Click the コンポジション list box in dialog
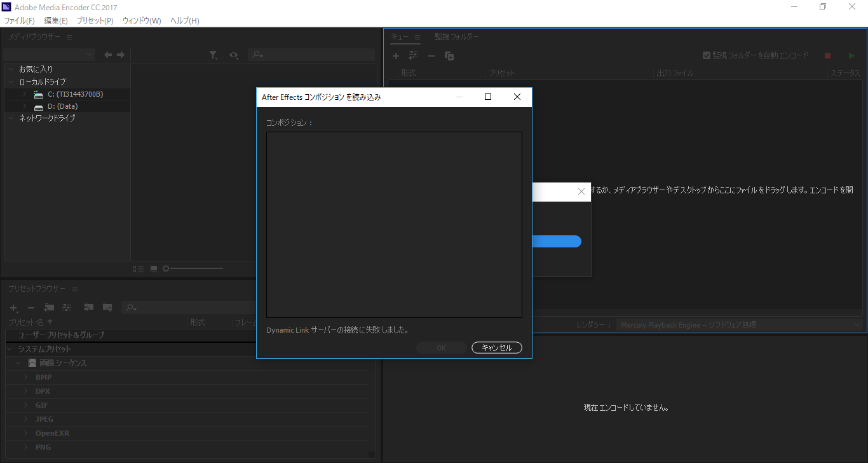This screenshot has height=463, width=868. [394, 225]
